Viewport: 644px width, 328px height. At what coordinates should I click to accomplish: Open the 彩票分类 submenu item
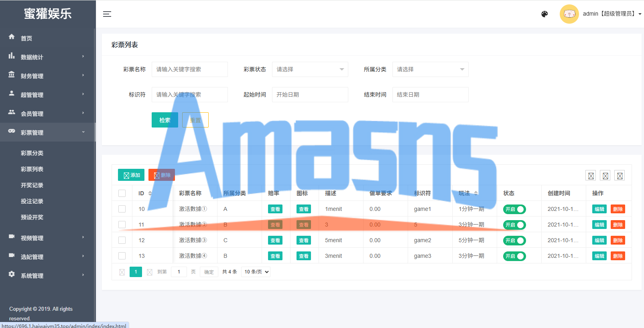point(32,153)
